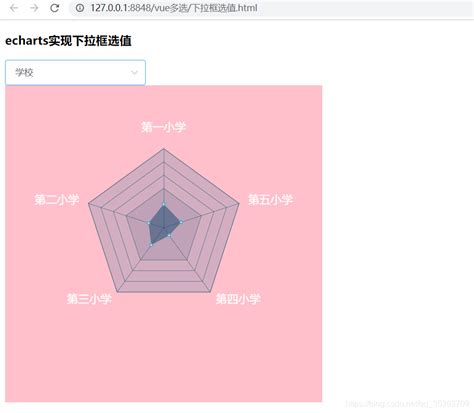
Task: Open the 学校 select box
Action: click(x=75, y=72)
